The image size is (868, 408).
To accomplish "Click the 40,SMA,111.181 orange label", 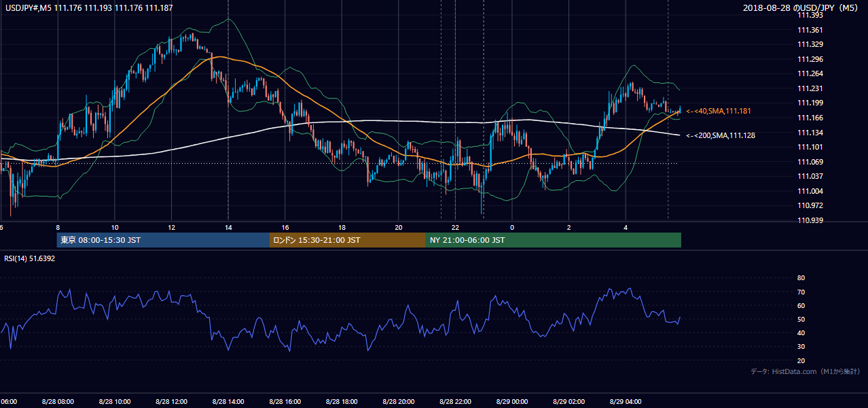I will coord(719,111).
